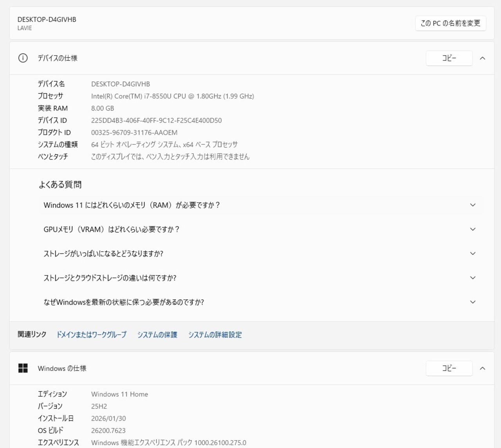This screenshot has height=448, width=501.
Task: Click the device ID 225DD4B3-406F-40FF-9C12-F25C4E400D50
Action: pos(157,121)
